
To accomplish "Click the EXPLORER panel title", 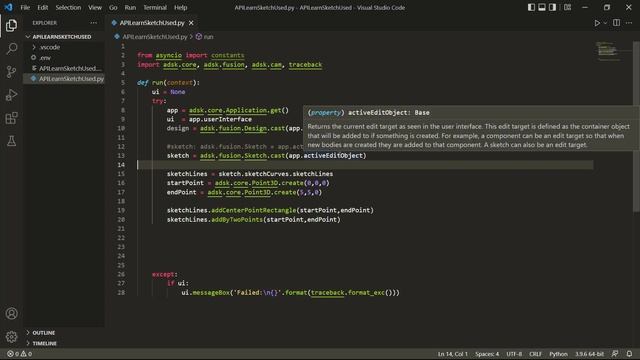I will [45, 23].
